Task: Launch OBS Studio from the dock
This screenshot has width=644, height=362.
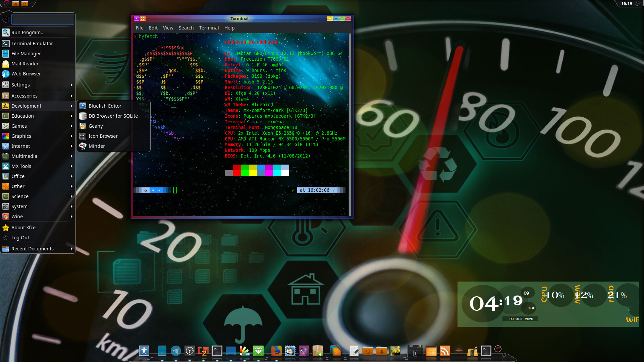Action: tap(190, 351)
